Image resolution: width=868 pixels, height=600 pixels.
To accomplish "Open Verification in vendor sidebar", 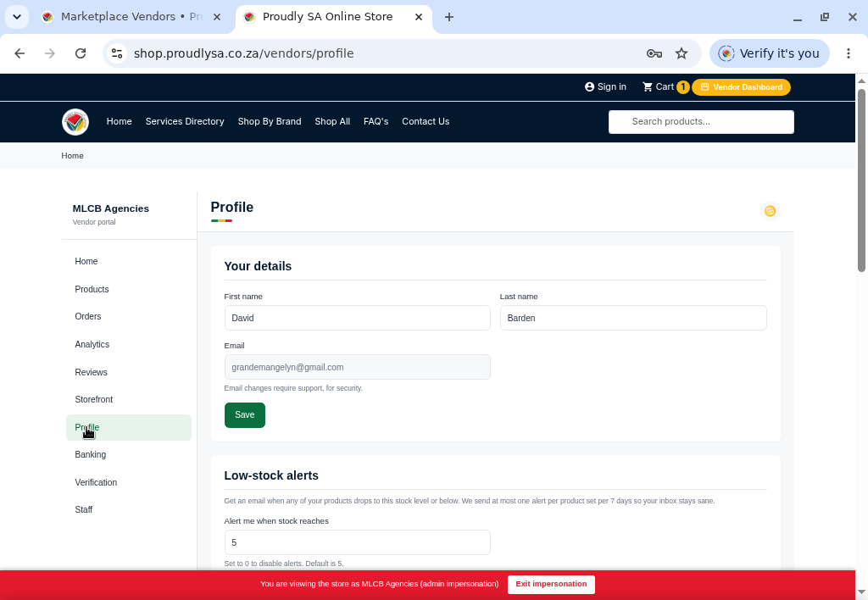I will click(x=129, y=483).
